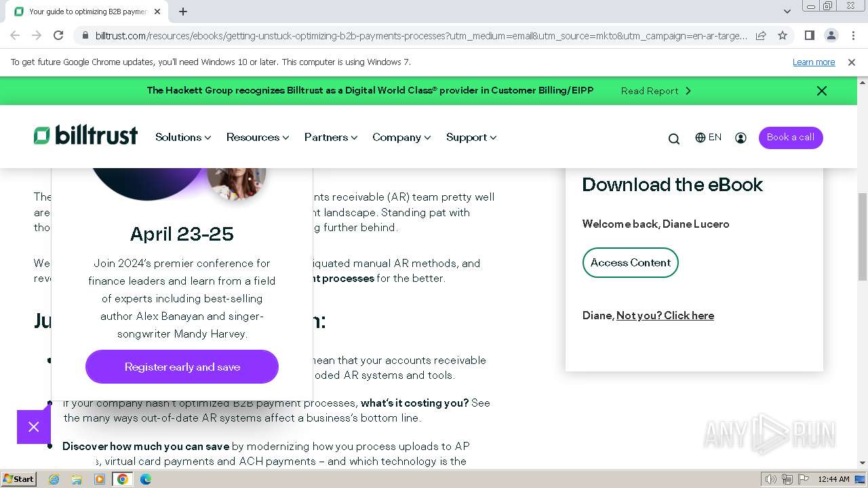Click the April 23-25 date text
868x488 pixels.
coord(182,234)
